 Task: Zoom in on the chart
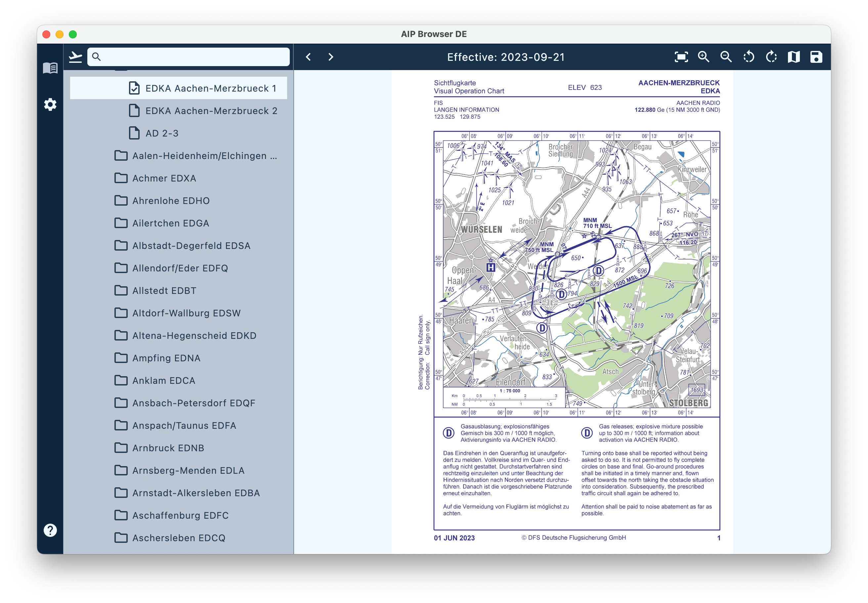click(x=704, y=57)
